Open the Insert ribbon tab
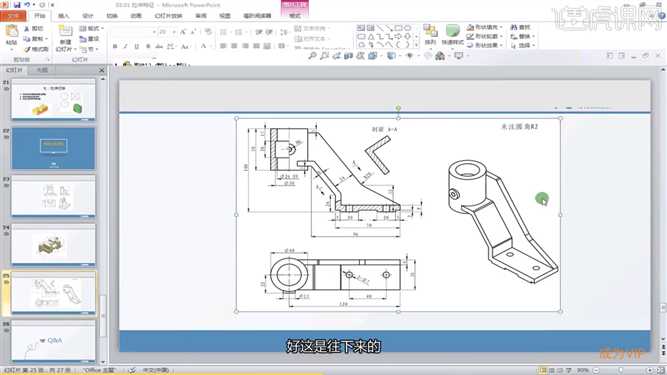The image size is (667, 375). 63,16
